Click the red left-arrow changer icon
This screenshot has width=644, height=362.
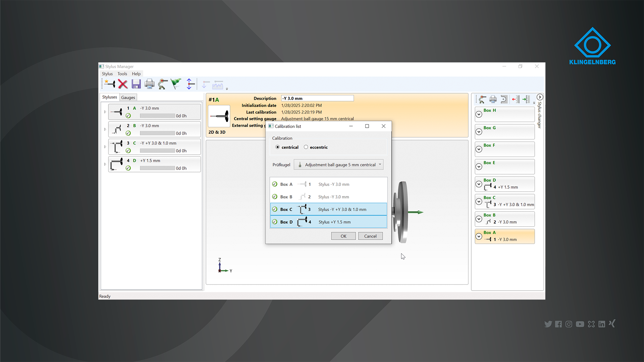tap(516, 99)
